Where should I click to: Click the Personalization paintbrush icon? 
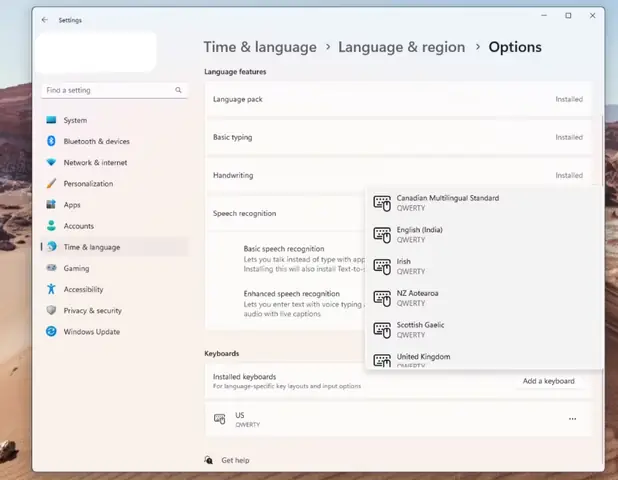[51, 183]
